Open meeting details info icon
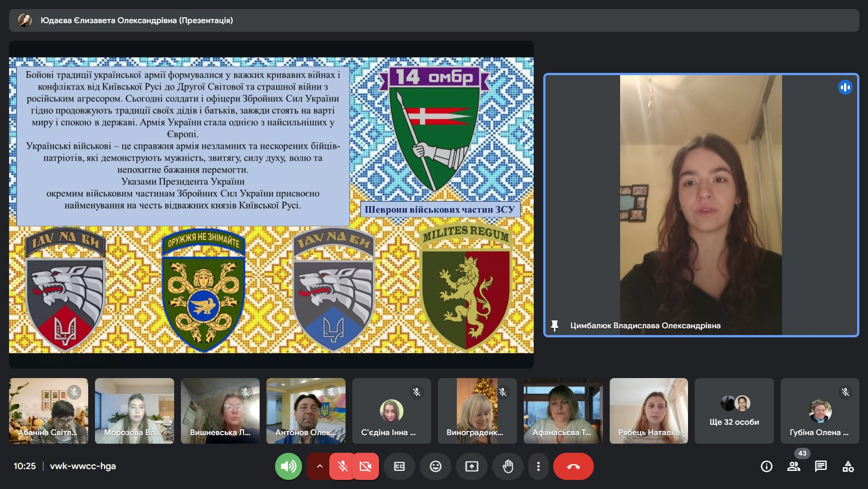This screenshot has height=489, width=868. click(x=767, y=466)
